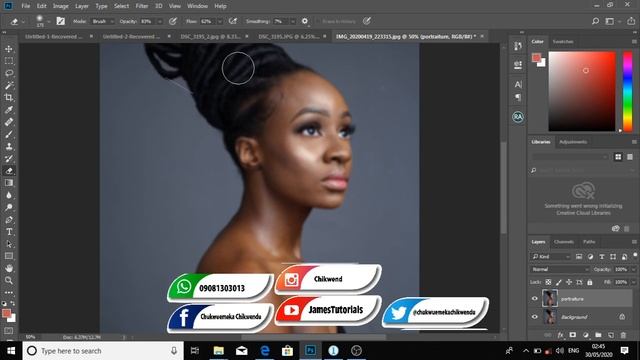Open File Explorer from taskbar

pos(219,351)
